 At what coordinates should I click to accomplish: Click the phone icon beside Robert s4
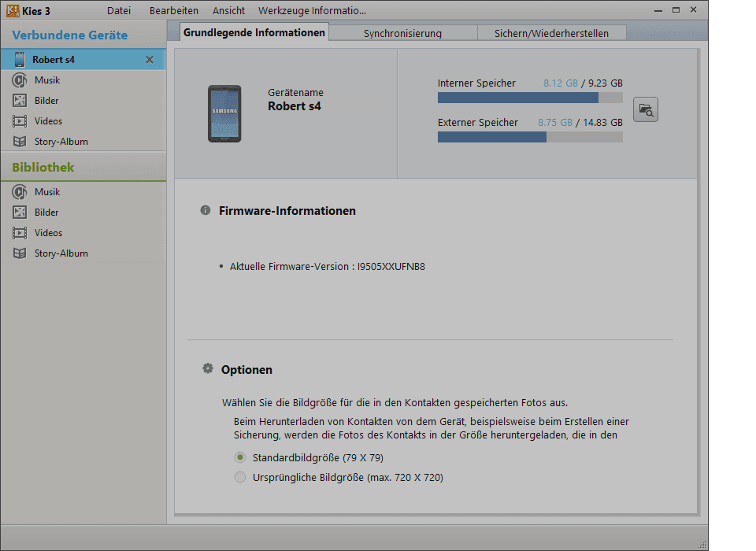coord(19,59)
